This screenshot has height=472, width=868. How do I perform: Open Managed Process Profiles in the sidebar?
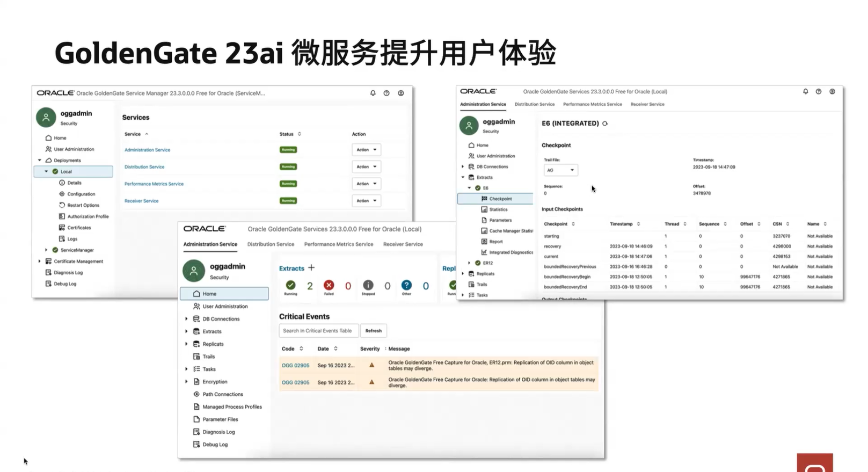click(228, 406)
